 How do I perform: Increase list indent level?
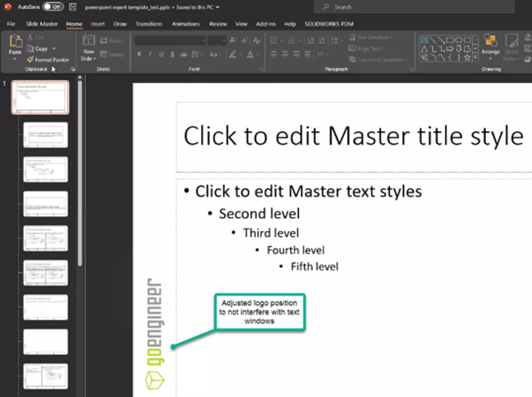coord(322,41)
